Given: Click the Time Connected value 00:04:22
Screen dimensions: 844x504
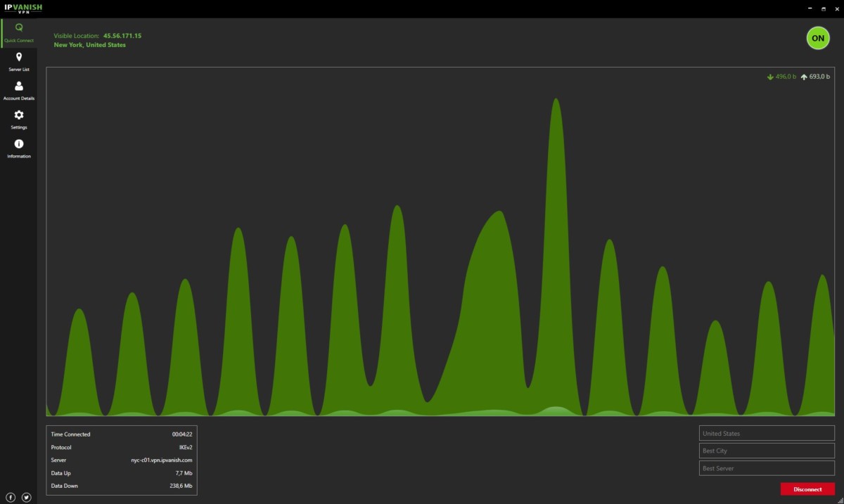Looking at the screenshot, I should click(x=182, y=434).
